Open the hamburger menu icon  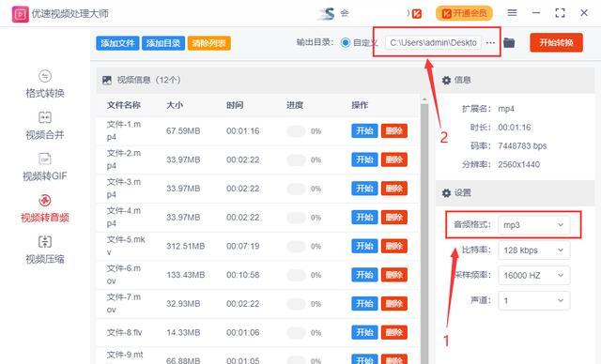512,13
